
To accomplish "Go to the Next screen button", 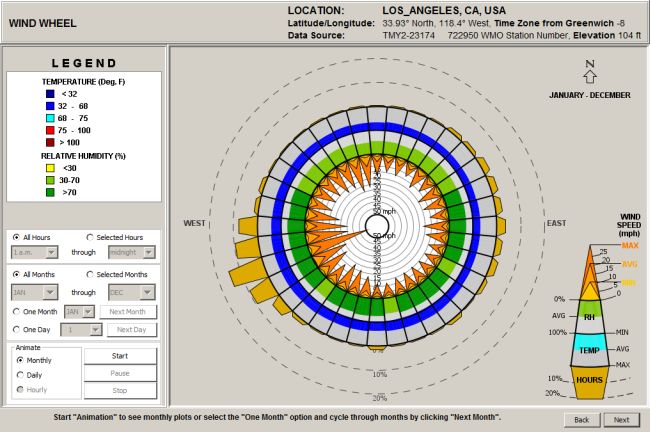I will pos(621,420).
